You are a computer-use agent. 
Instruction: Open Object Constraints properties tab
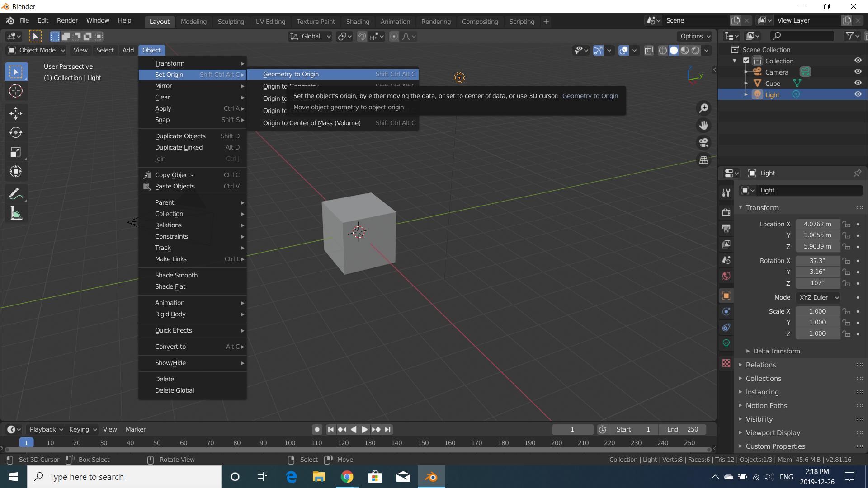726,327
